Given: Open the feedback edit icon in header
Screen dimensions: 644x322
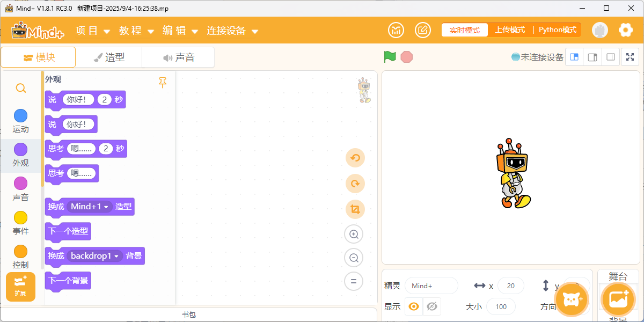Looking at the screenshot, I should click(423, 30).
